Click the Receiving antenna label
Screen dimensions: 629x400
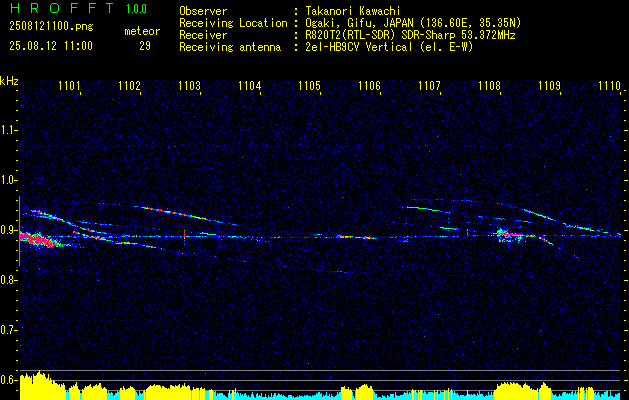tap(230, 47)
